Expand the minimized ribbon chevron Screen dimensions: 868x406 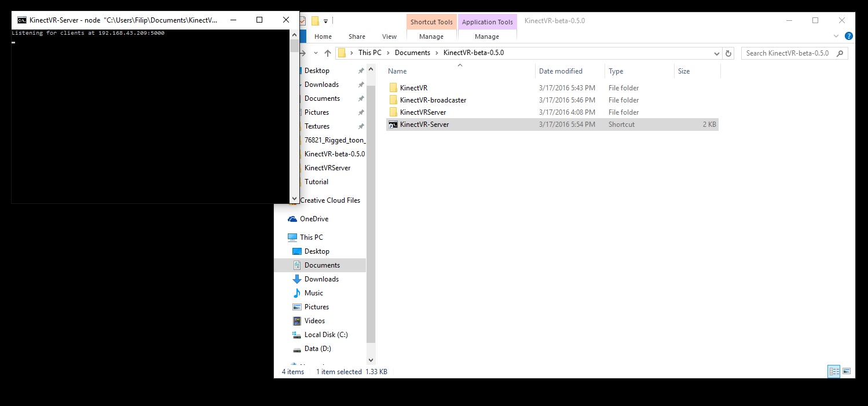(836, 36)
